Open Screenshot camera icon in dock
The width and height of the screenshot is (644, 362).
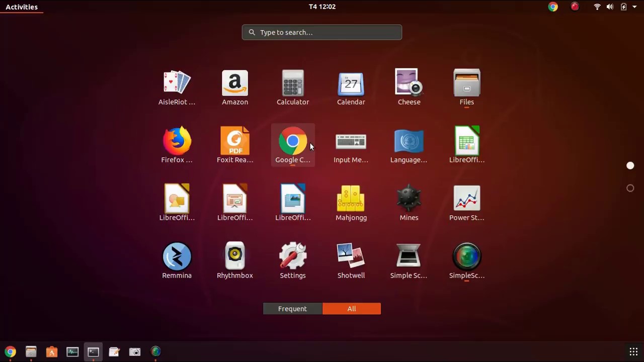pyautogui.click(x=135, y=351)
